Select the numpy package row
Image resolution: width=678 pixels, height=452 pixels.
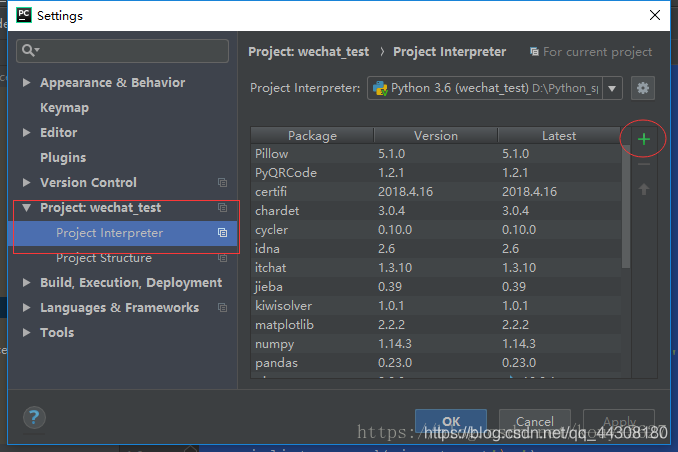tap(436, 344)
